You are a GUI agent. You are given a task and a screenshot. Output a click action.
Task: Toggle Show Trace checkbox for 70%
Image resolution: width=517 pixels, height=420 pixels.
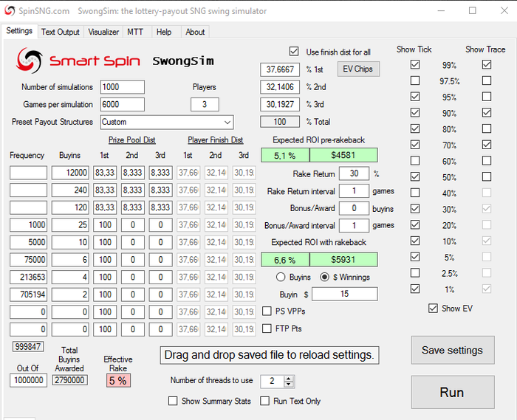487,145
